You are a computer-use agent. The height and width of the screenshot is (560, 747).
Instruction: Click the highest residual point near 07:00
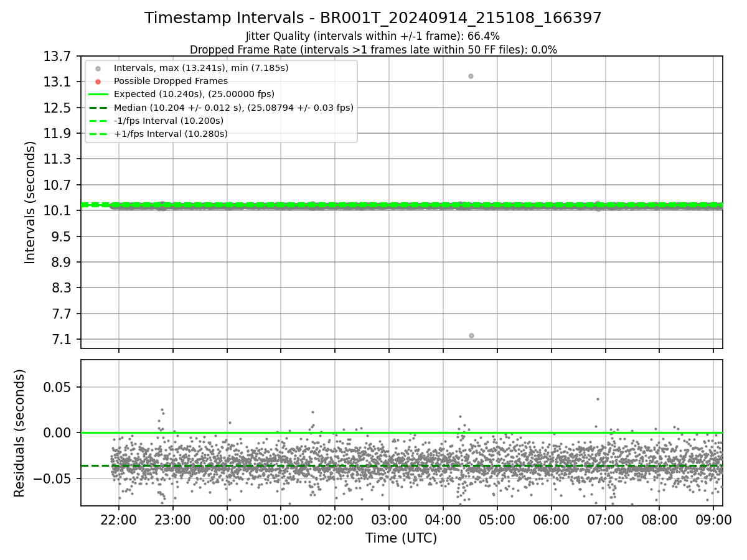(598, 399)
